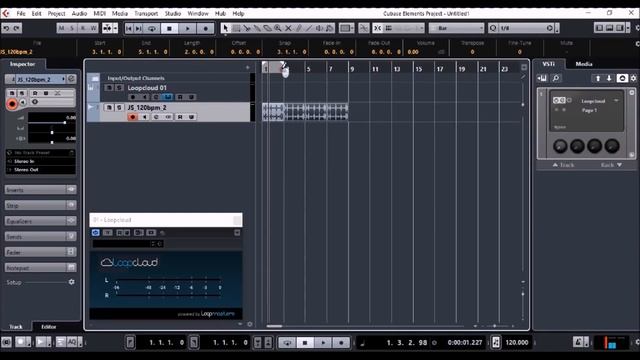Expand the Equalizers section
Screen dimensions: 640x360
(40, 221)
